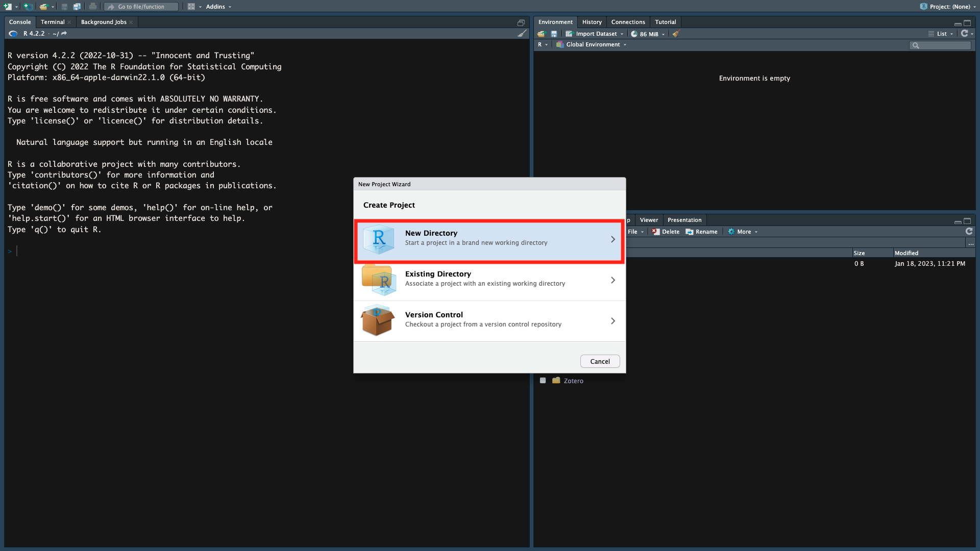Viewport: 980px width, 551px height.
Task: Refresh the Files pane listing
Action: point(969,232)
